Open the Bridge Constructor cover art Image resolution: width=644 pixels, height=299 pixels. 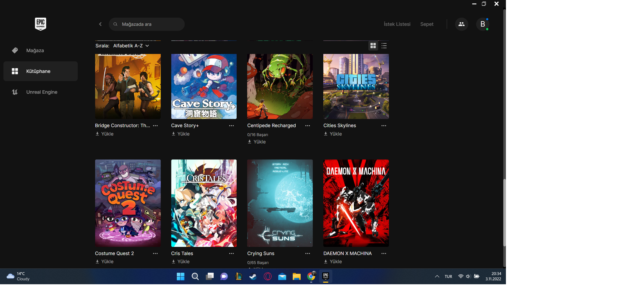click(x=128, y=86)
